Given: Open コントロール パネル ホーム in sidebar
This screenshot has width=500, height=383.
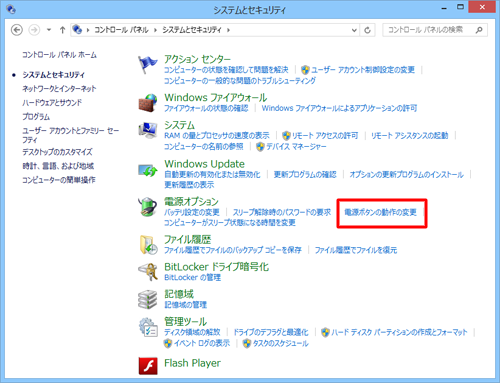Looking at the screenshot, I should tap(59, 55).
